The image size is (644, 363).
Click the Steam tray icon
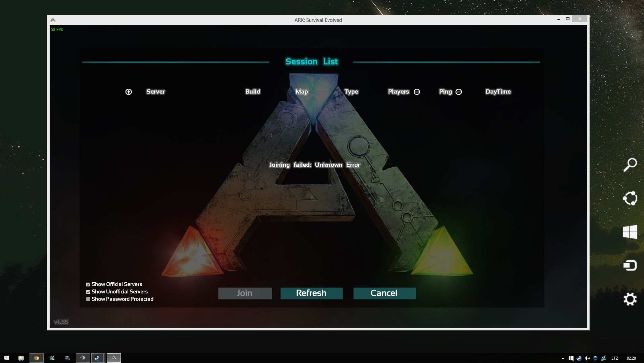[x=579, y=358]
